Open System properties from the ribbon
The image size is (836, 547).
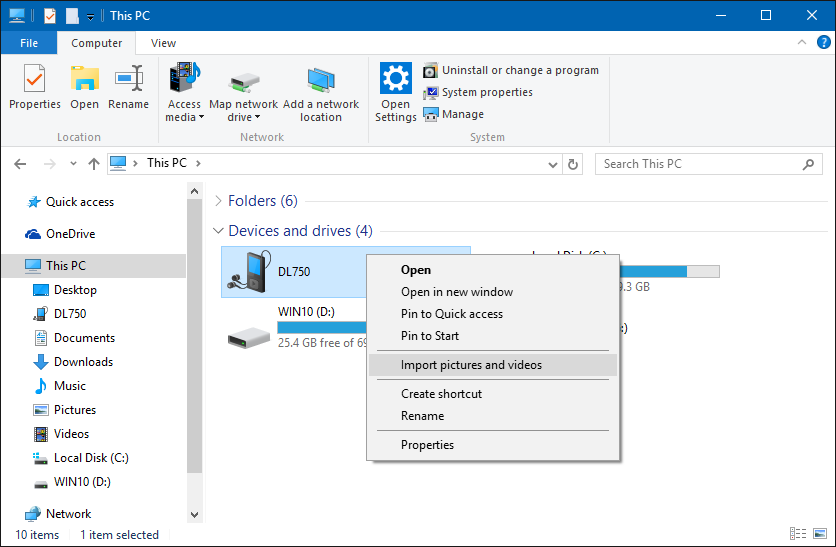[x=478, y=92]
